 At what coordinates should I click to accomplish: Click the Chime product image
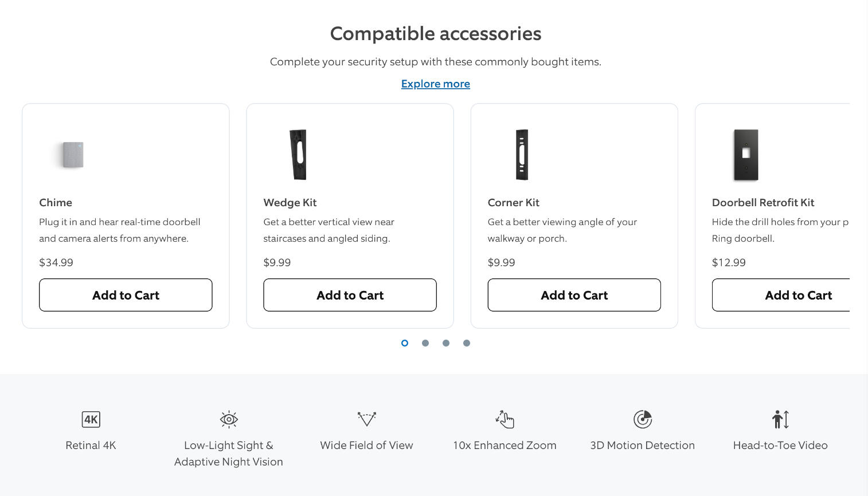[73, 155]
